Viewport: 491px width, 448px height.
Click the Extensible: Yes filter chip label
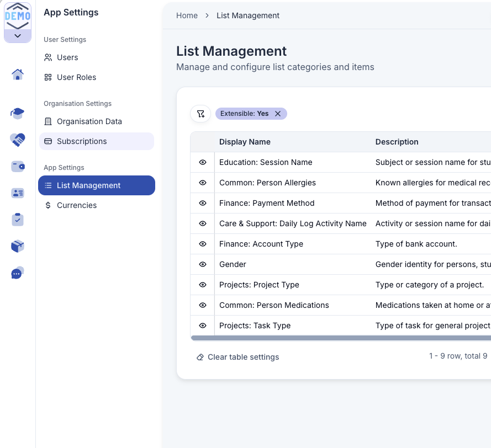coord(244,114)
